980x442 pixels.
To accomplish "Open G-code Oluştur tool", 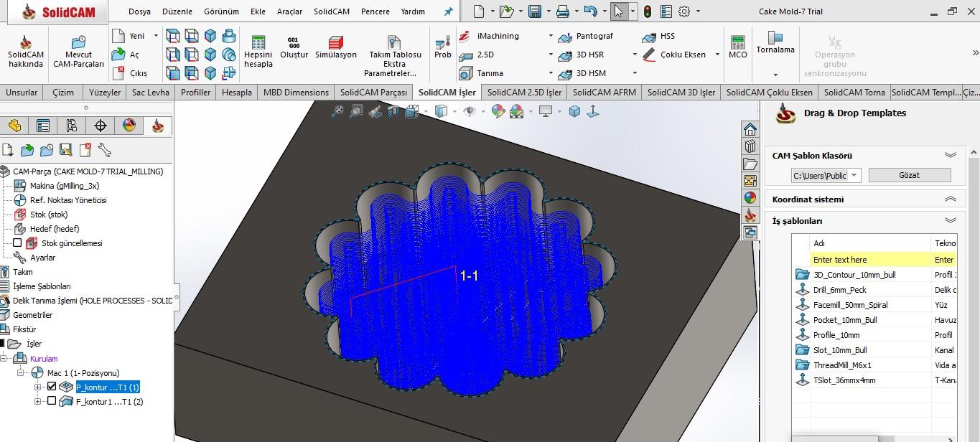I will coord(294,43).
